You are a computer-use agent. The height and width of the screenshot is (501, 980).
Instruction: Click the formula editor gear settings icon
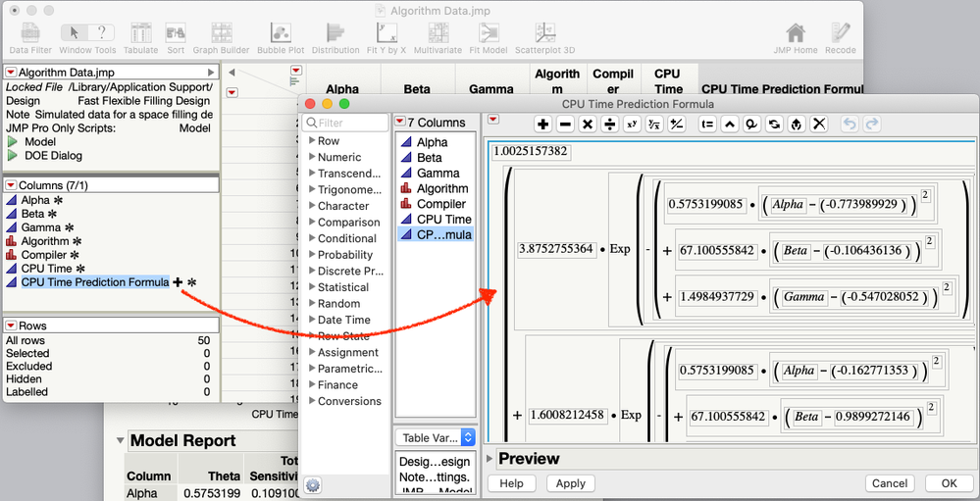coord(313,484)
